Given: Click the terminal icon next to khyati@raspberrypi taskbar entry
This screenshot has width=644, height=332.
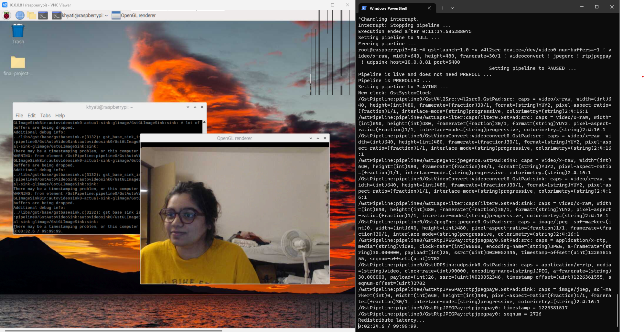Looking at the screenshot, I should pyautogui.click(x=58, y=15).
